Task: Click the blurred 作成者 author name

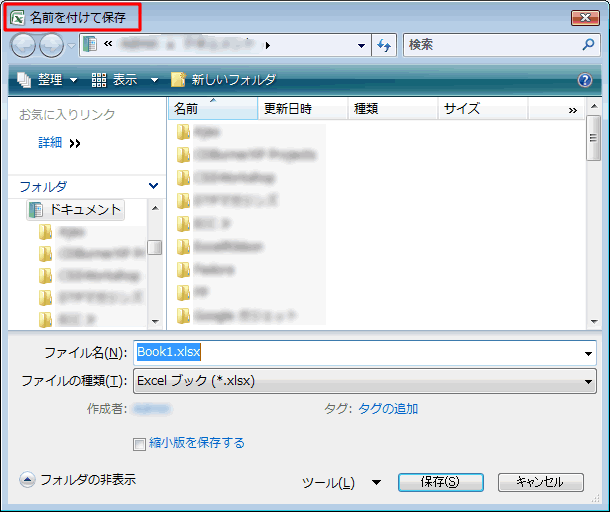Action: (x=152, y=409)
